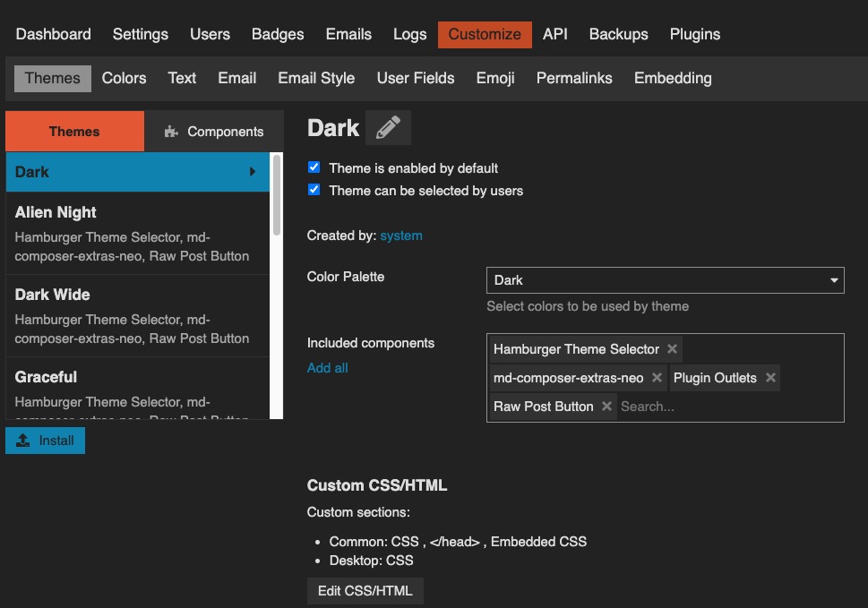The height and width of the screenshot is (608, 868).
Task: Select the Alien Night theme
Action: coord(137,234)
